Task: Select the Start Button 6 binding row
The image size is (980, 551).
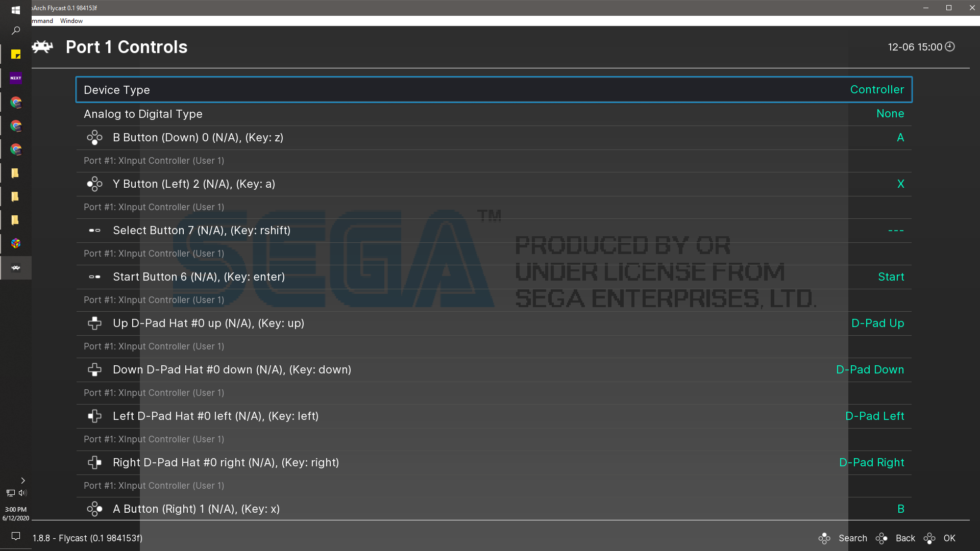Action: tap(494, 277)
